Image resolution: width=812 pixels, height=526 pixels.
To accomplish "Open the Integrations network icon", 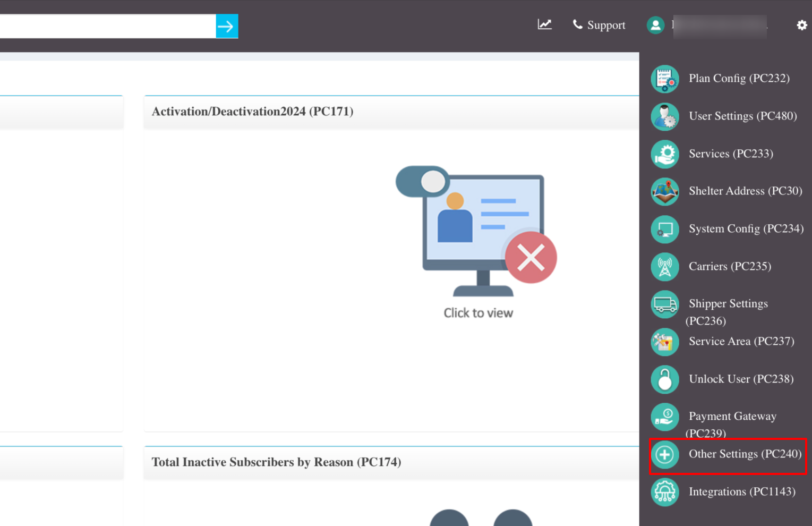I will [665, 492].
